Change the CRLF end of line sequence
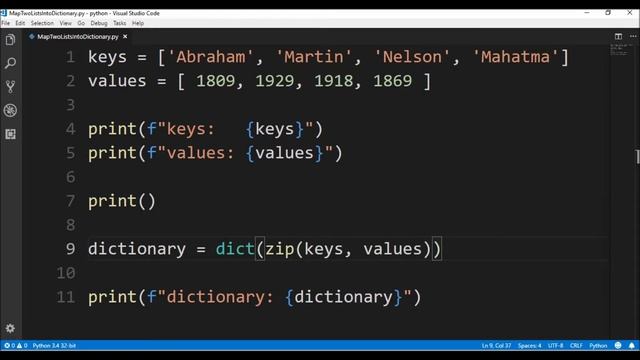 click(x=576, y=345)
